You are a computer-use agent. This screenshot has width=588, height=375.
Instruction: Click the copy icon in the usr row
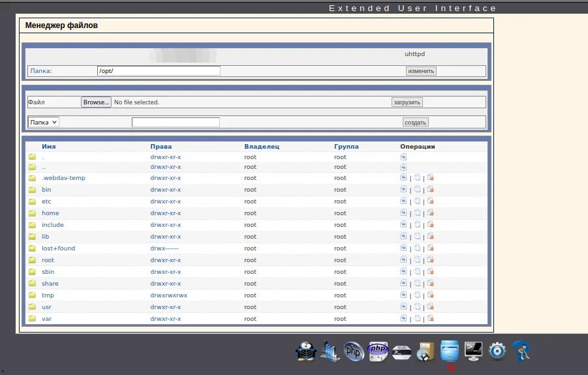pyautogui.click(x=417, y=307)
